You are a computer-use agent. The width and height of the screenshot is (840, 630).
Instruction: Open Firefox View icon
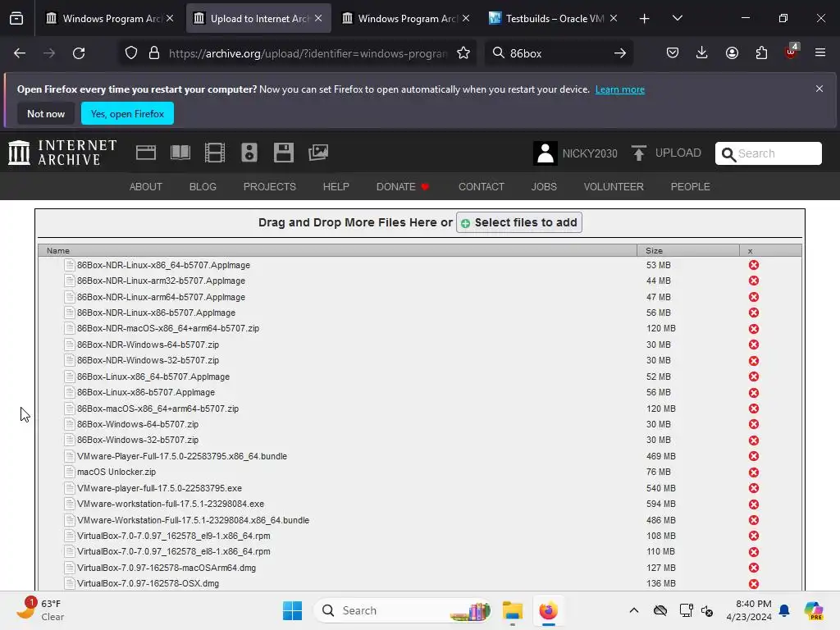[16, 19]
